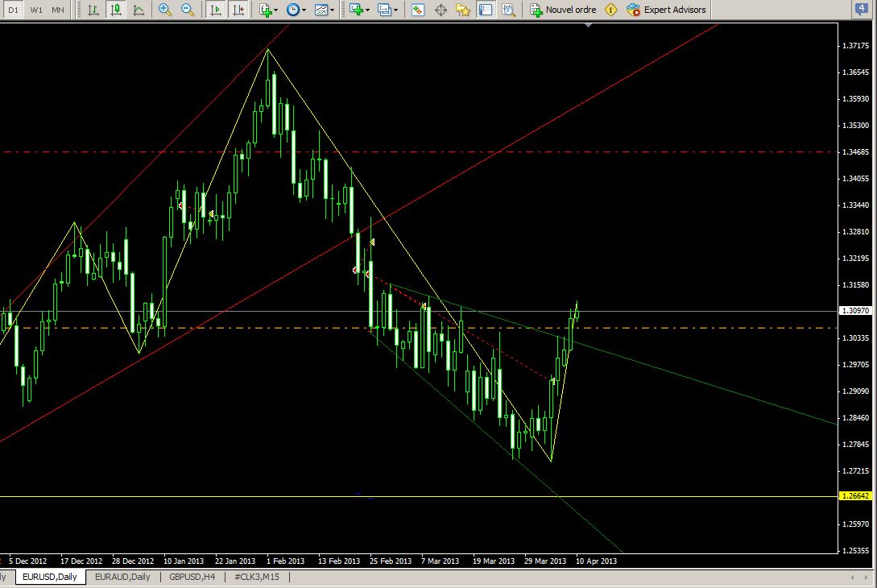This screenshot has height=588, width=877.
Task: Click the 1.30335 price scale value
Action: (856, 338)
